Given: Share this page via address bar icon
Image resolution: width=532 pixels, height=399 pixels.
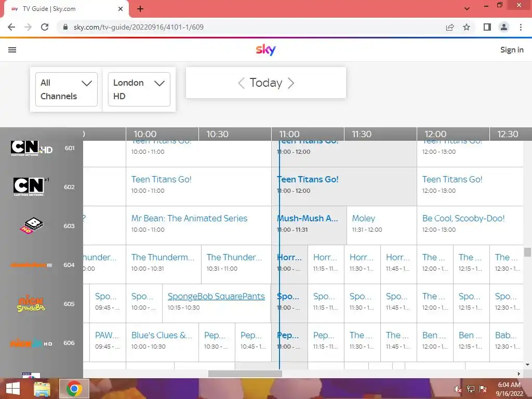Looking at the screenshot, I should click(450, 27).
